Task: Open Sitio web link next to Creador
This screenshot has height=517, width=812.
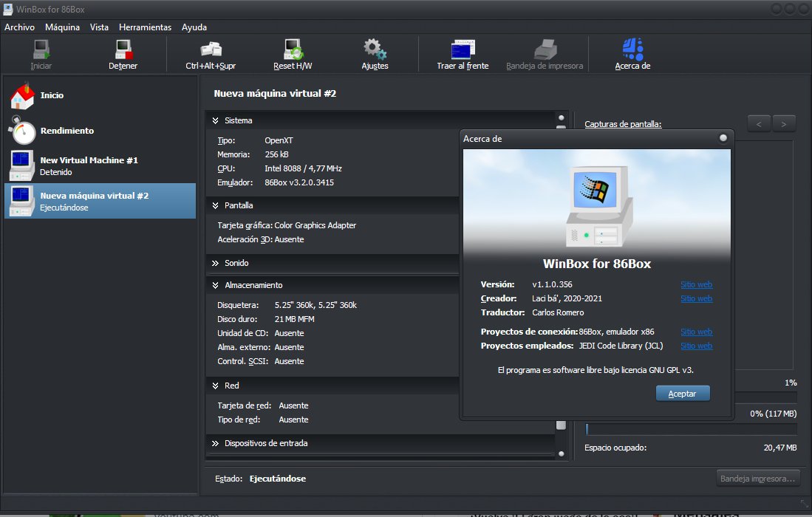Action: [697, 298]
